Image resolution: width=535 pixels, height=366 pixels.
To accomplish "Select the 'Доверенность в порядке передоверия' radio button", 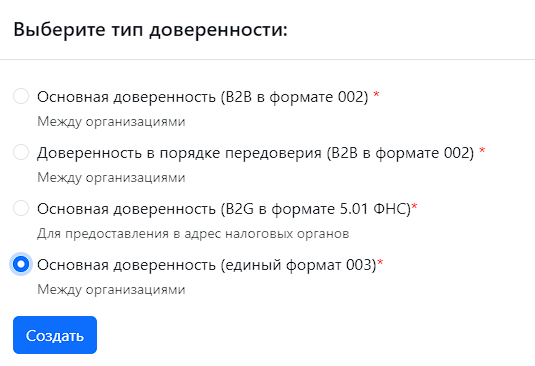I will (x=21, y=152).
